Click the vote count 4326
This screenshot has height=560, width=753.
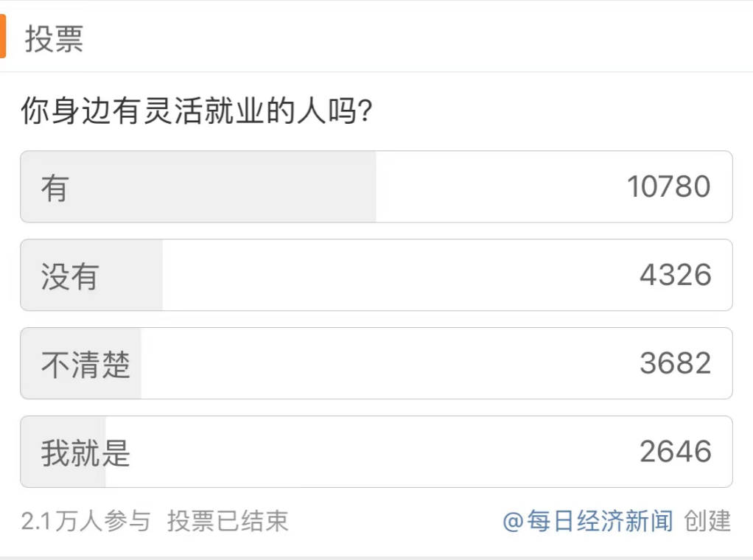(x=676, y=275)
